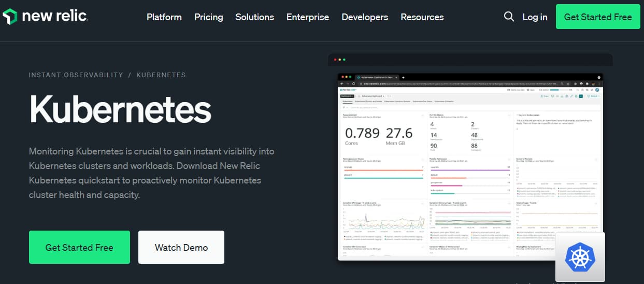The height and width of the screenshot is (284, 644).
Task: Click the Kubernetes wheel logo badge
Action: tap(580, 257)
